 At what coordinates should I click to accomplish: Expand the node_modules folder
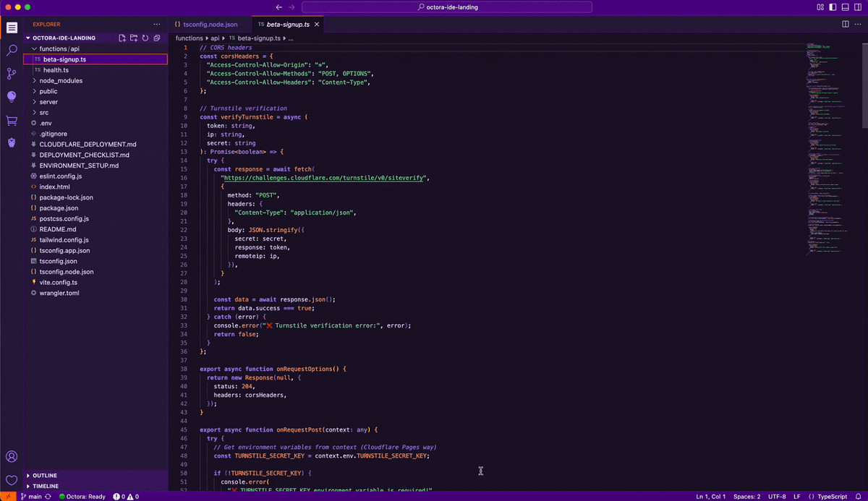(x=95, y=81)
